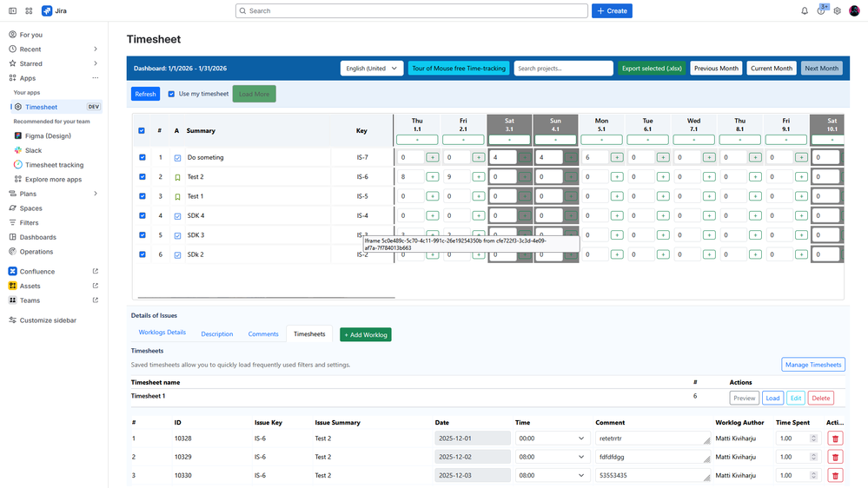Expand Recent in sidebar
Viewport: 868px width, 488px height.
[96, 49]
